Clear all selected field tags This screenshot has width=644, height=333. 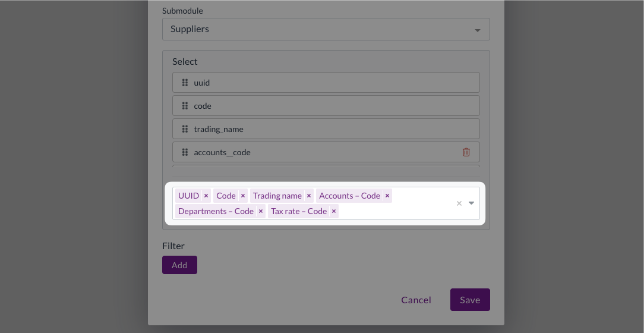click(459, 203)
